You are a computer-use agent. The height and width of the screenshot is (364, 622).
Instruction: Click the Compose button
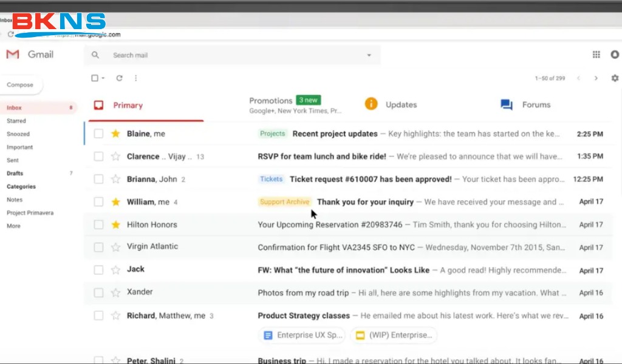21,85
